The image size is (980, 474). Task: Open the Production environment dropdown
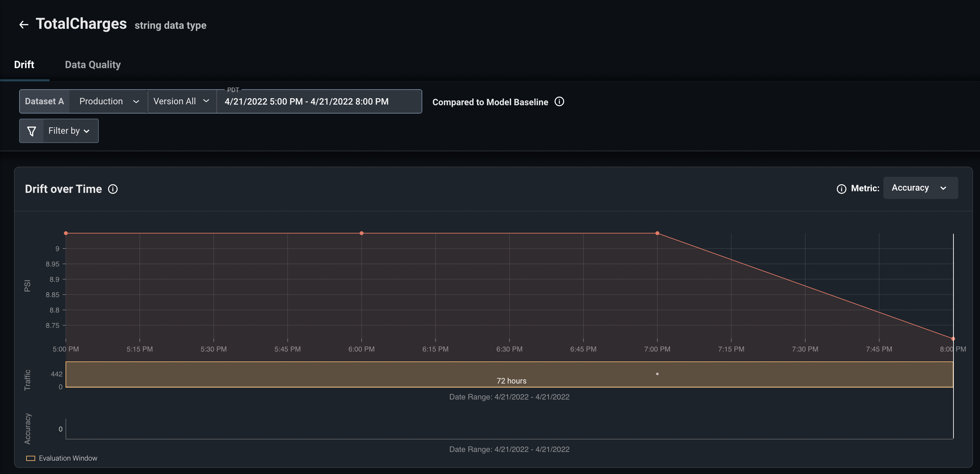(x=109, y=101)
